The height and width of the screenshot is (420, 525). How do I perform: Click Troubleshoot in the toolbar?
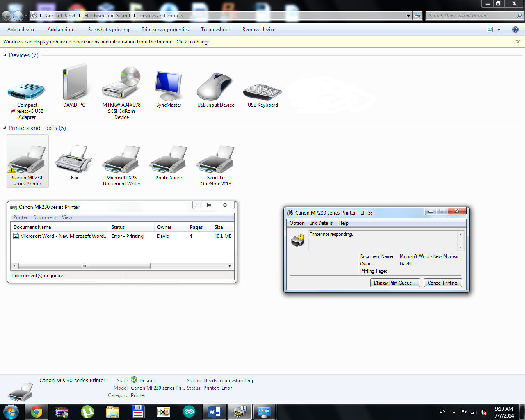tap(215, 30)
